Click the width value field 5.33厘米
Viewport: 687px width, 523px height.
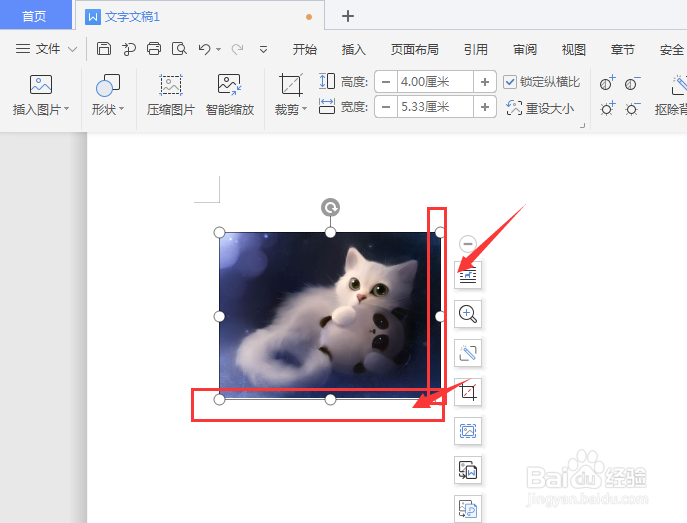435,107
